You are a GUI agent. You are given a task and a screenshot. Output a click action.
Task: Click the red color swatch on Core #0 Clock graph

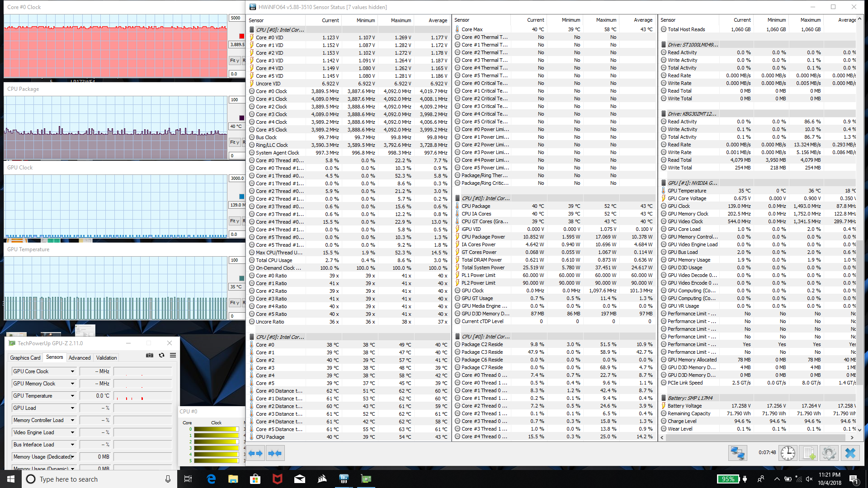[241, 36]
